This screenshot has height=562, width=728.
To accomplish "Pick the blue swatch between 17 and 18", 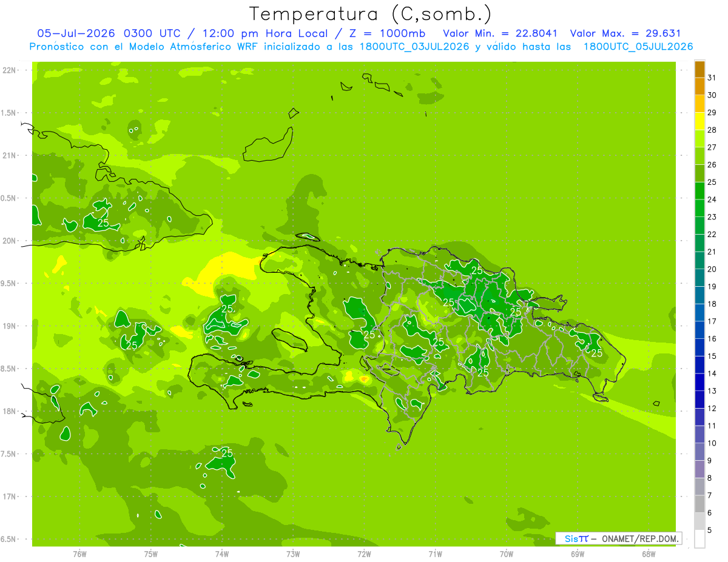I will click(699, 313).
